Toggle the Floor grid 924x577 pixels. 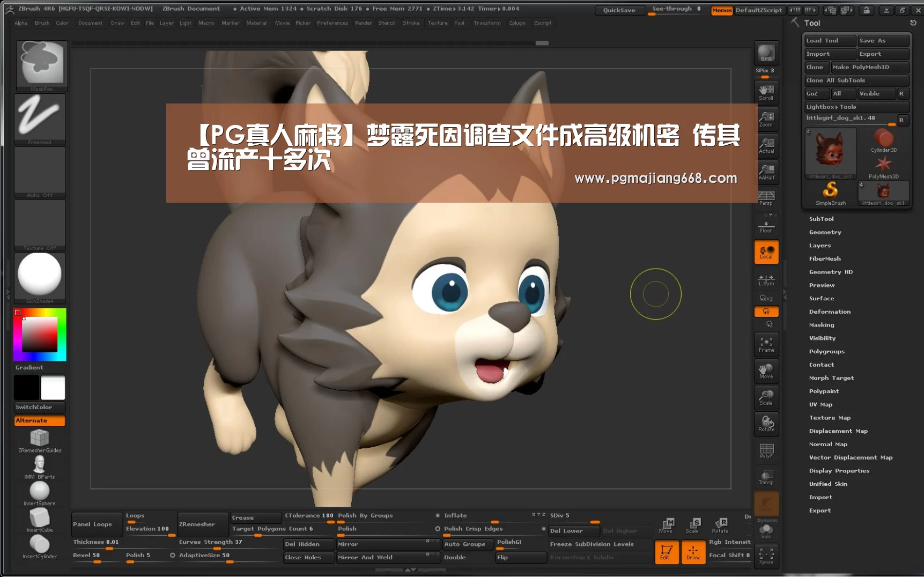(x=766, y=226)
